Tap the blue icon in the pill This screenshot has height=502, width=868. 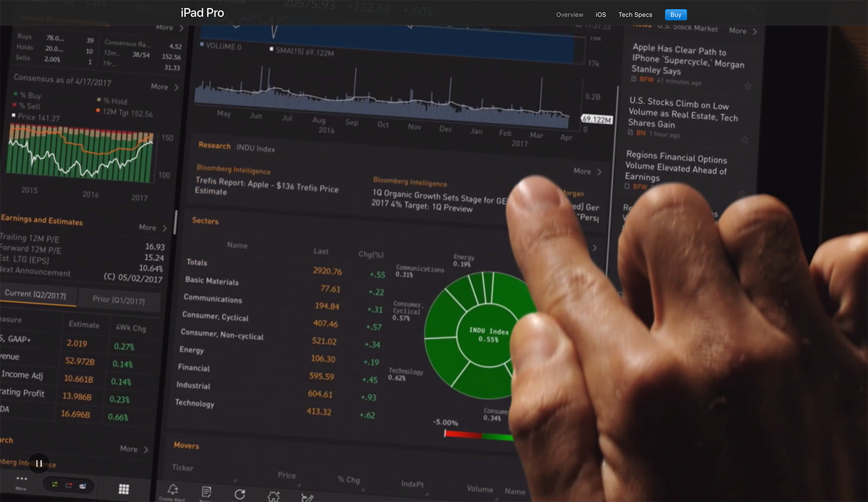coord(83,486)
